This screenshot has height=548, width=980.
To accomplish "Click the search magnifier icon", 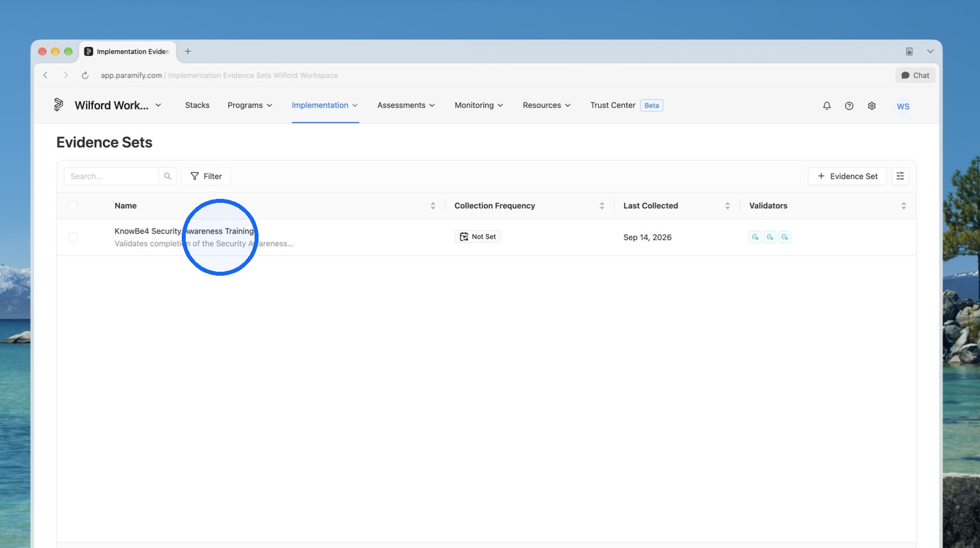I will 168,176.
